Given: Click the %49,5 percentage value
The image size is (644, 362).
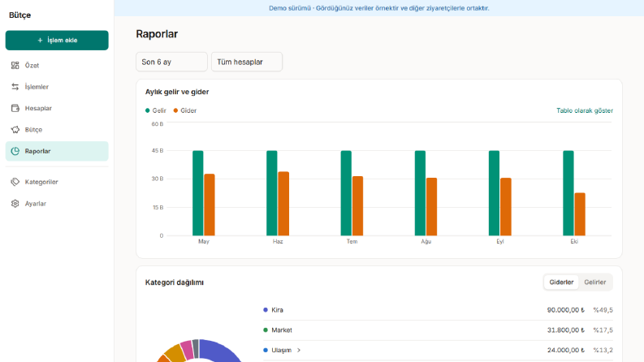Looking at the screenshot, I should 603,310.
